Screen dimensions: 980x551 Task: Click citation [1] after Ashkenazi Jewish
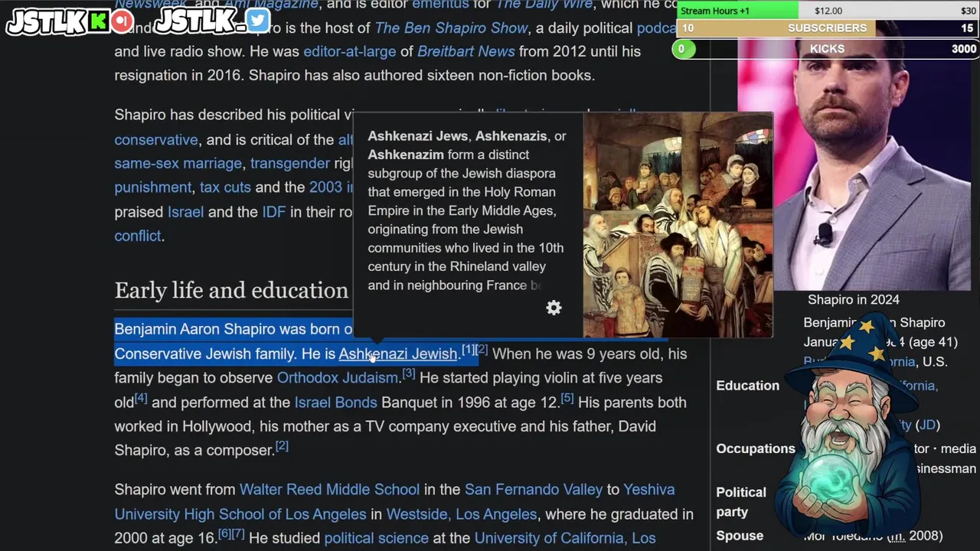pyautogui.click(x=469, y=350)
